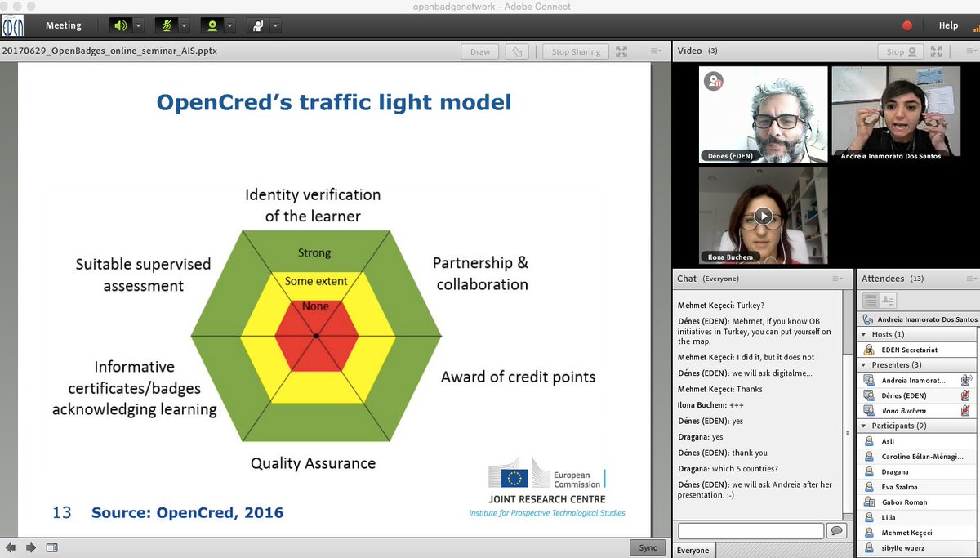
Task: Click Stop webcam button in Video pod
Action: [x=902, y=51]
